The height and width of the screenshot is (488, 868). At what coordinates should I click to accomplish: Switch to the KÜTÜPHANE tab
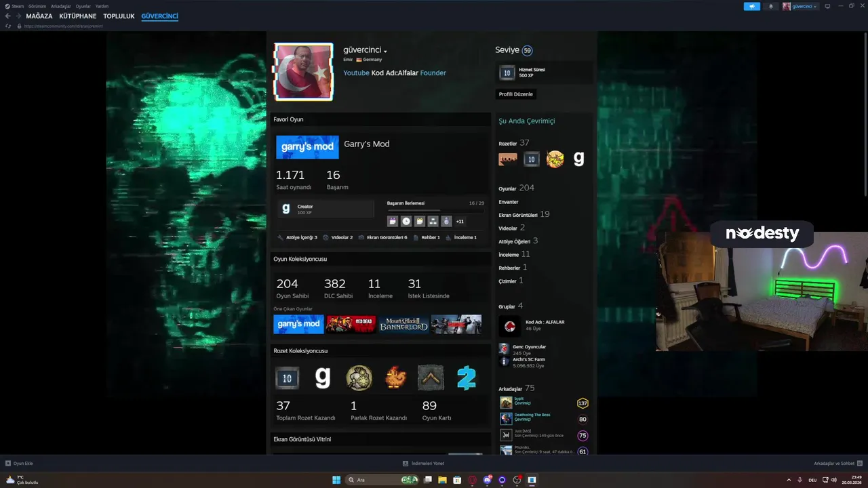pyautogui.click(x=78, y=16)
